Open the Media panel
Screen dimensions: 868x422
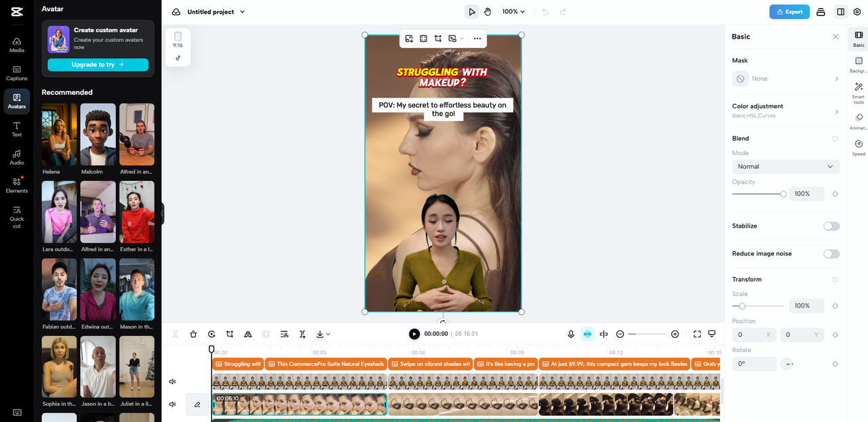[17, 45]
